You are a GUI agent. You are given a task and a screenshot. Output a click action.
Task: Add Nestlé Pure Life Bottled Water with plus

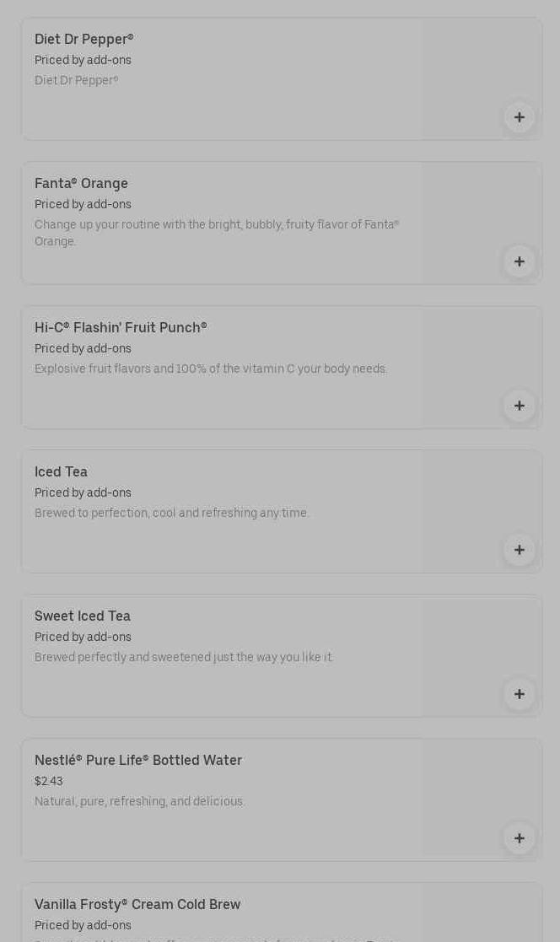pos(519,838)
